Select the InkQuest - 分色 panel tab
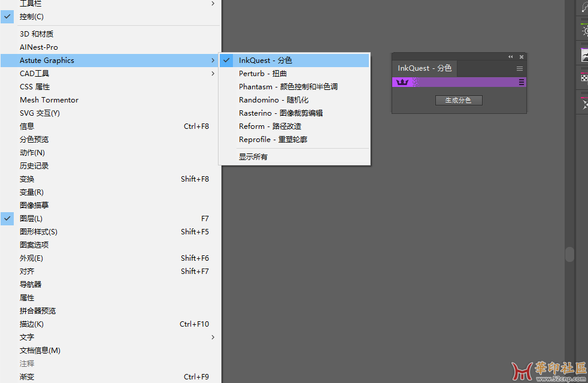The height and width of the screenshot is (383, 588). click(425, 68)
